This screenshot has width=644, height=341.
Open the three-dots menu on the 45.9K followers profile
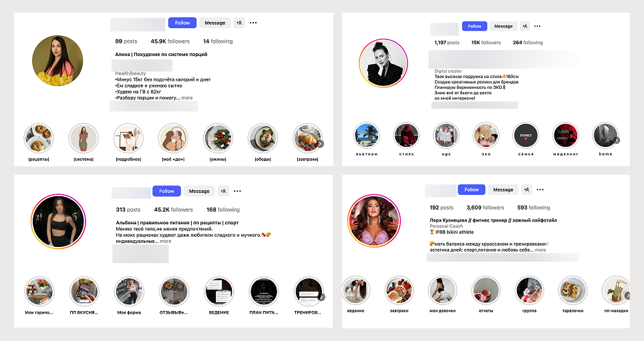[253, 23]
